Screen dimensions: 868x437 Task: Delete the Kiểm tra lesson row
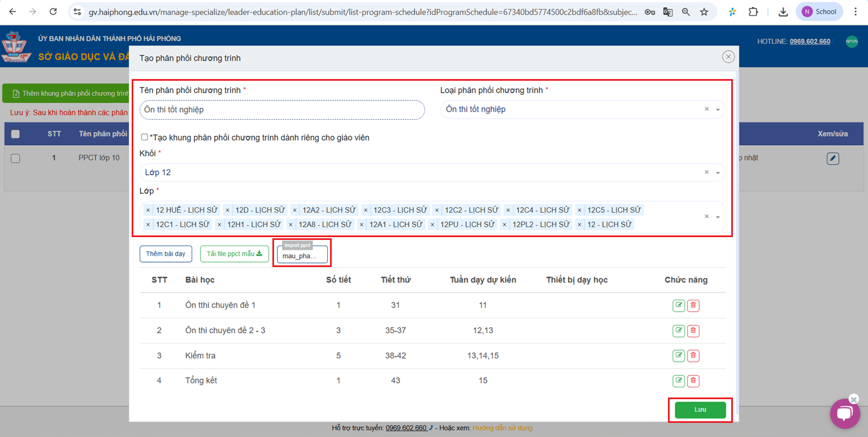(x=693, y=356)
